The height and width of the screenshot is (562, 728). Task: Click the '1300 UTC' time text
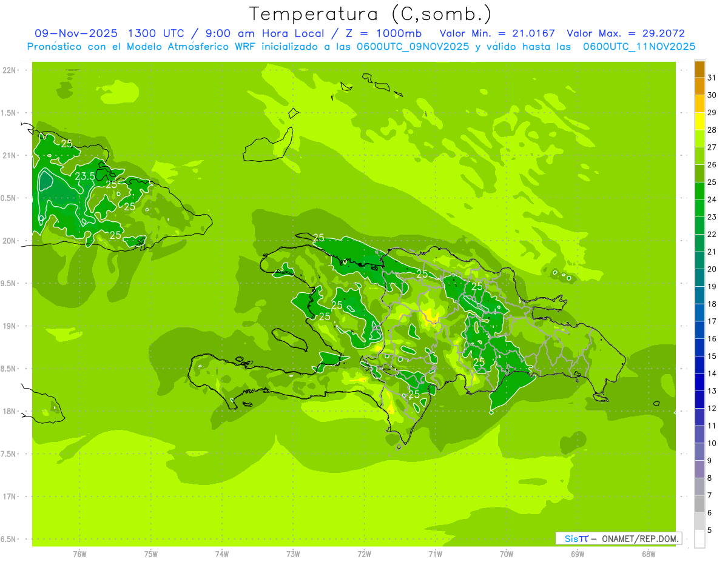[157, 33]
